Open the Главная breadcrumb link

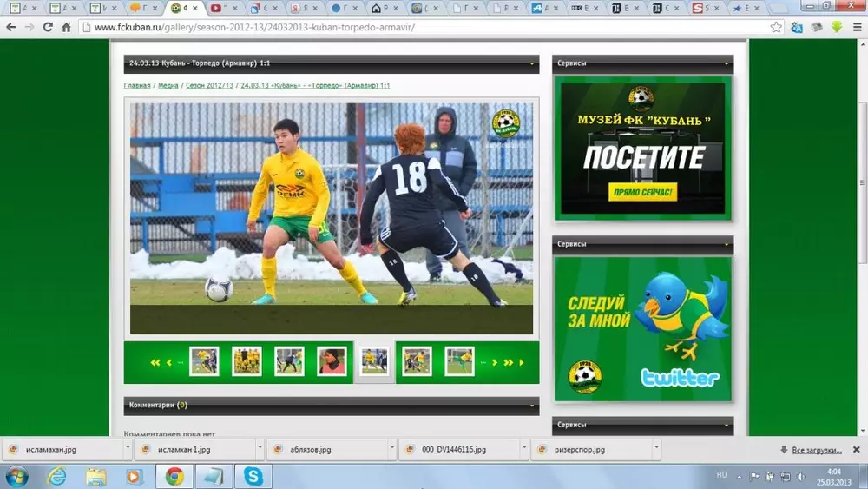(x=136, y=86)
